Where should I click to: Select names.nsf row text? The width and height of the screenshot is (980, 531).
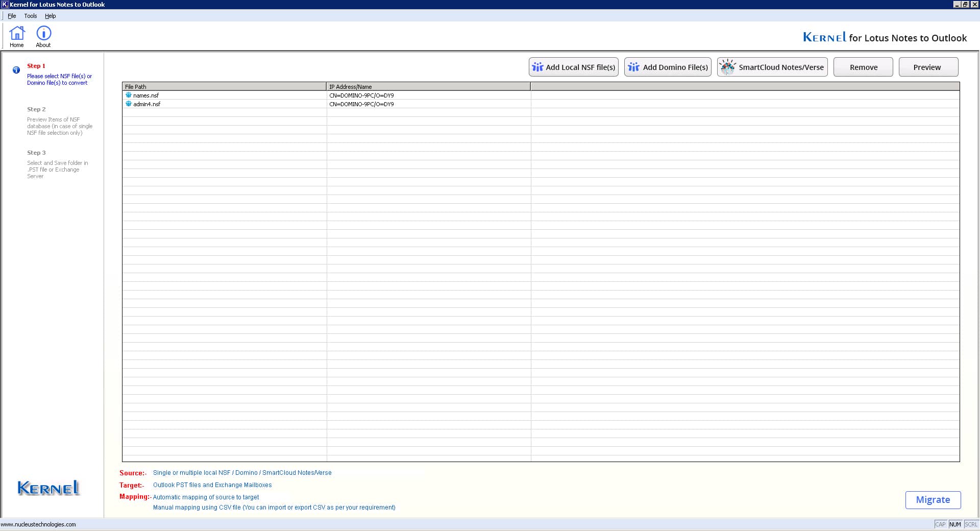click(146, 95)
